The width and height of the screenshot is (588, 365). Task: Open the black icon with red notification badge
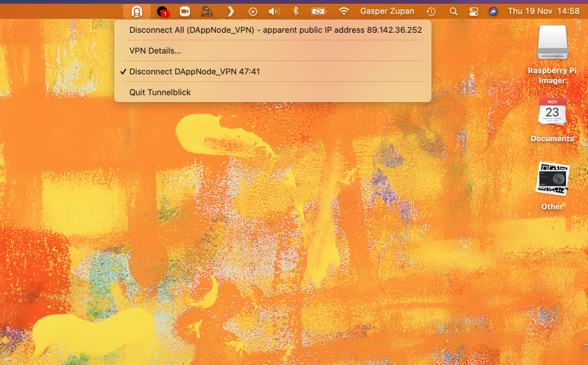[163, 11]
